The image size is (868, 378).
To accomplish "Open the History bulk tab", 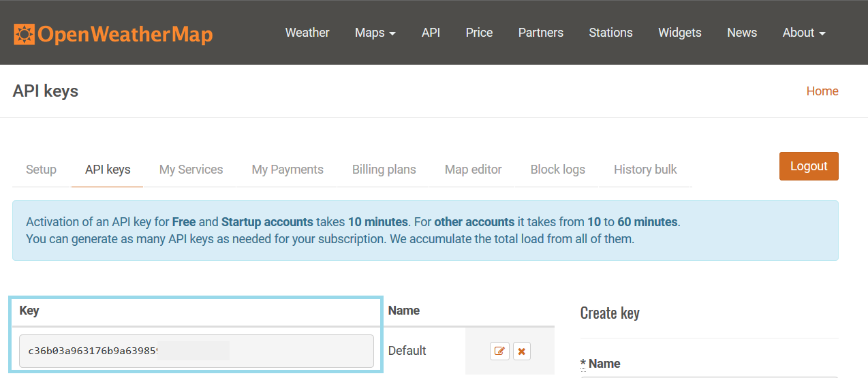I will (x=645, y=170).
